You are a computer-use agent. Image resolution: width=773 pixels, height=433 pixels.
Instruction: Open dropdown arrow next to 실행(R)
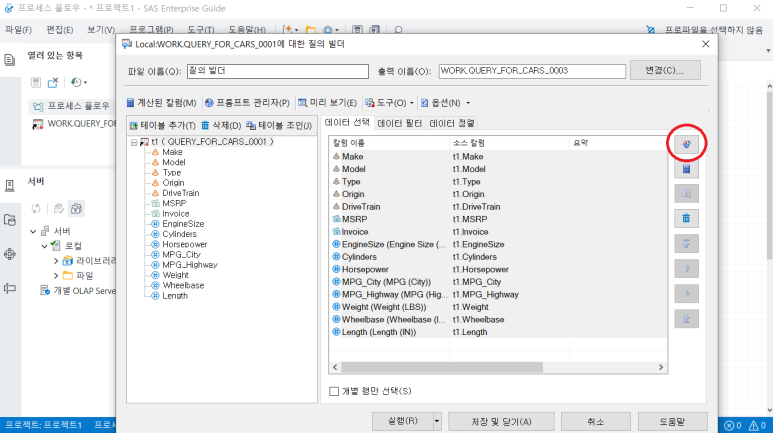coord(436,422)
